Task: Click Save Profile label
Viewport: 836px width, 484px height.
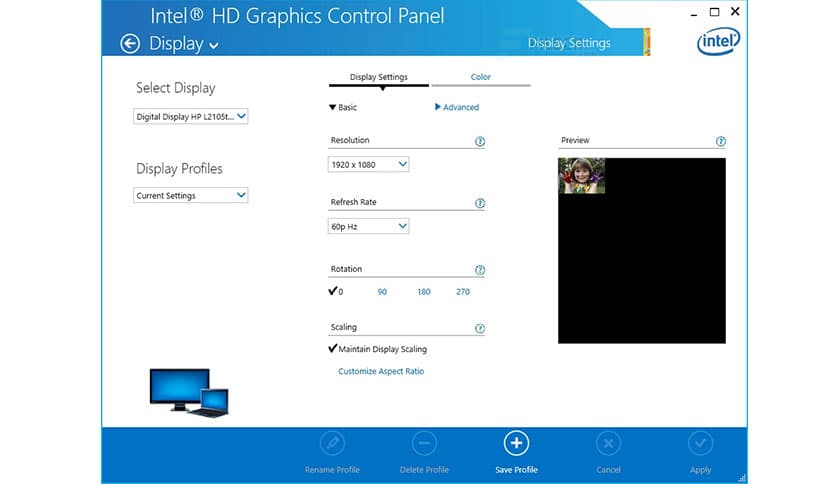Action: (x=516, y=470)
